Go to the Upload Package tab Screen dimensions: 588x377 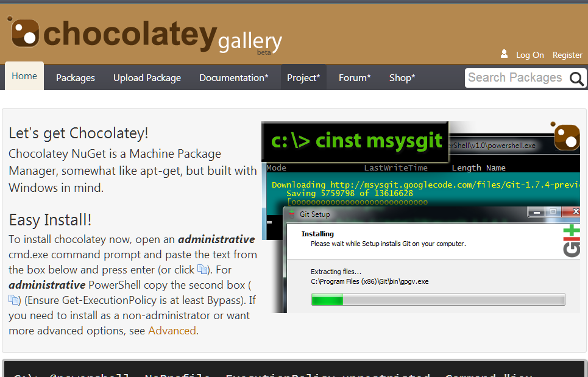[x=147, y=77]
